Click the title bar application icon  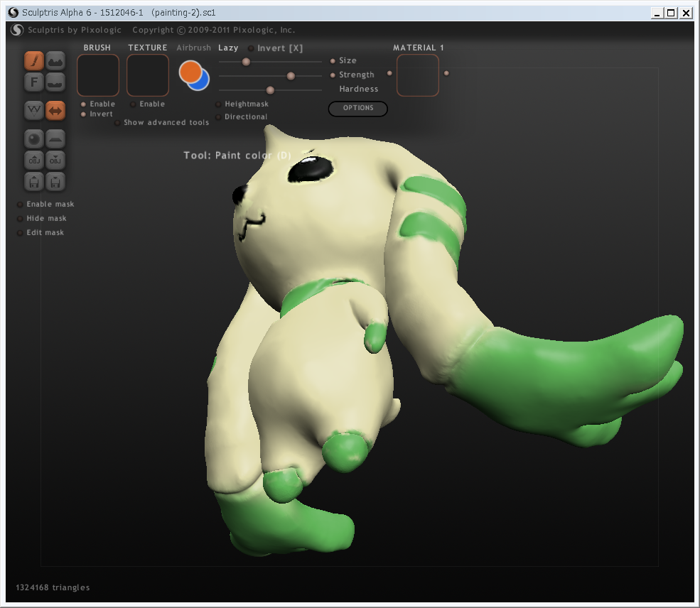pos(14,13)
